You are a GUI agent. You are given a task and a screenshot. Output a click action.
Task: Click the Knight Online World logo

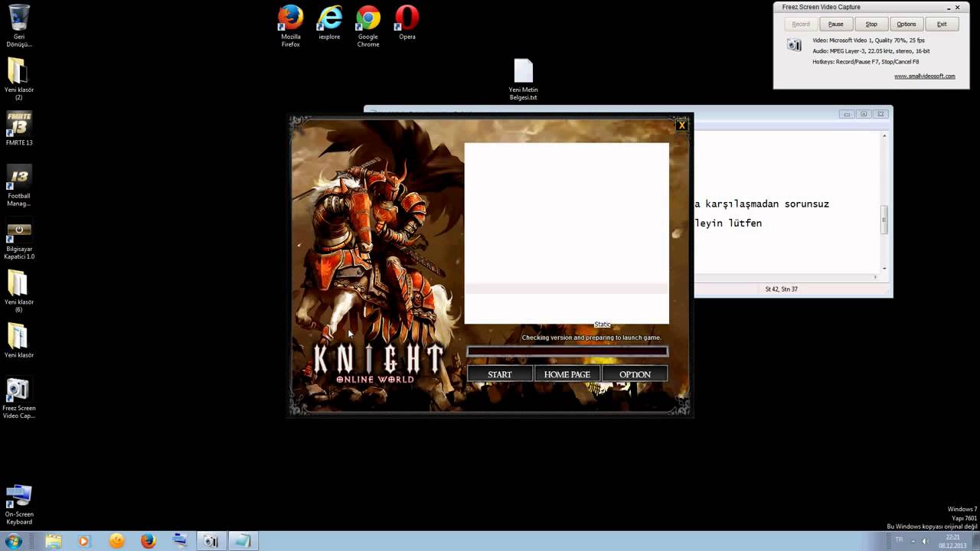point(377,364)
